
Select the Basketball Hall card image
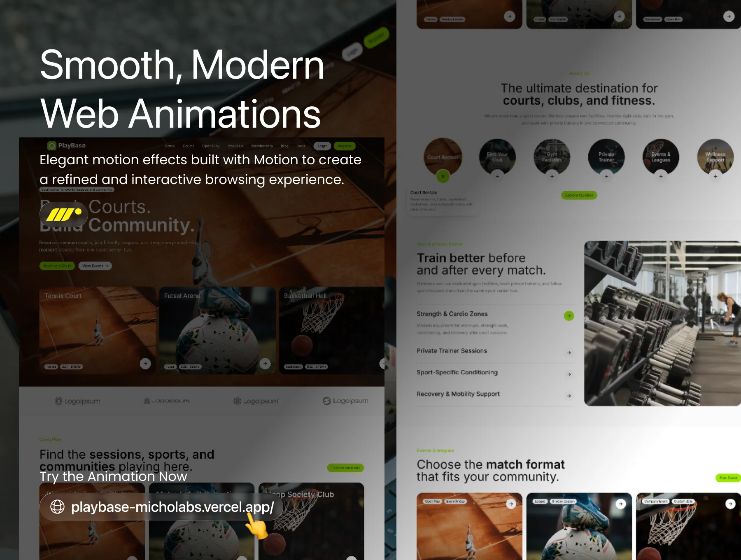332,330
